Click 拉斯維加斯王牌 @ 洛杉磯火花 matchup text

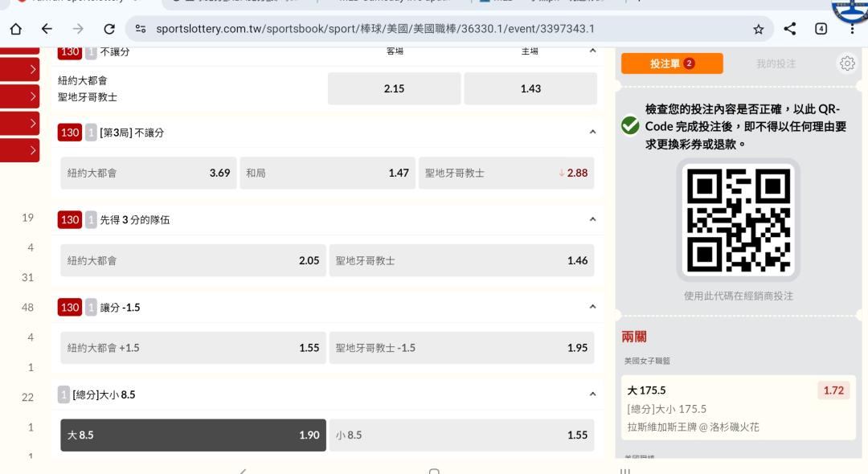[693, 427]
